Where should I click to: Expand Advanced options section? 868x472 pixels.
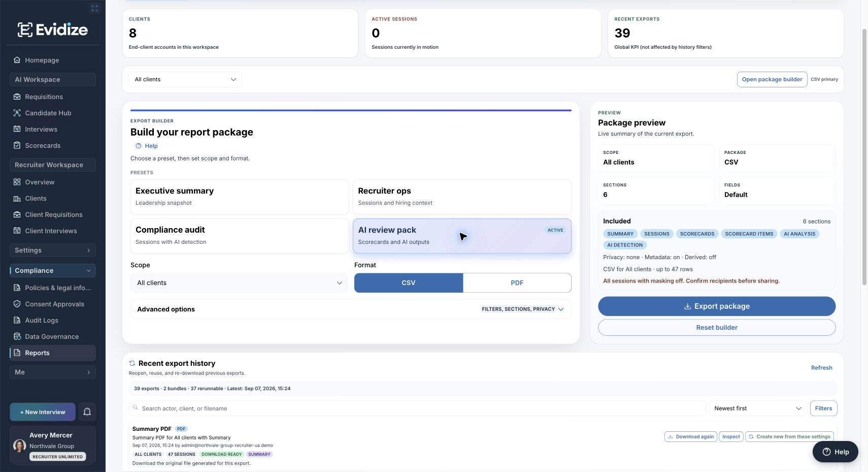point(351,309)
